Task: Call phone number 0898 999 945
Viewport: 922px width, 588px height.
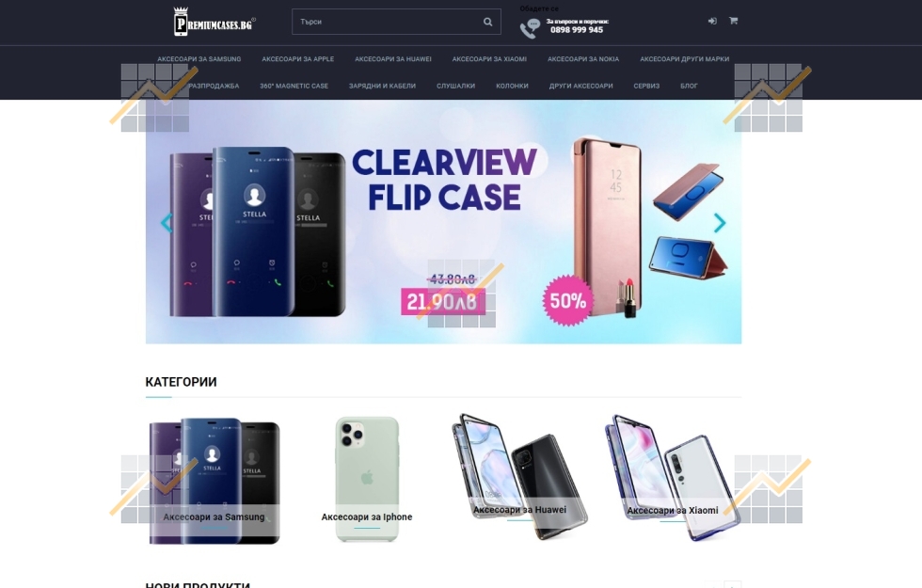Action: (576, 30)
